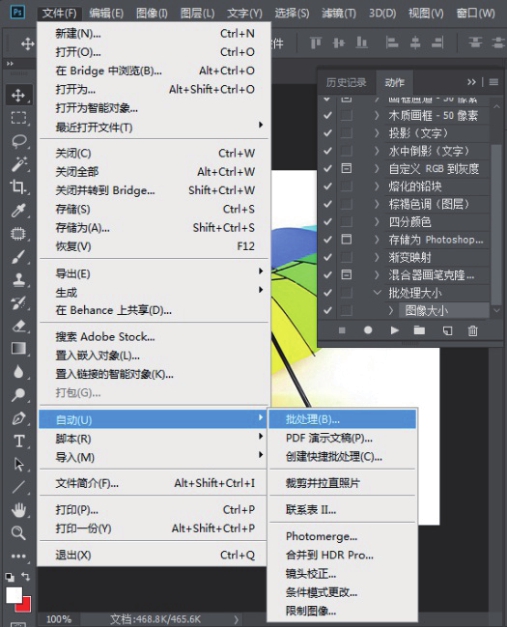Select the Eyedropper tool
Image resolution: width=507 pixels, height=627 pixels.
18,210
